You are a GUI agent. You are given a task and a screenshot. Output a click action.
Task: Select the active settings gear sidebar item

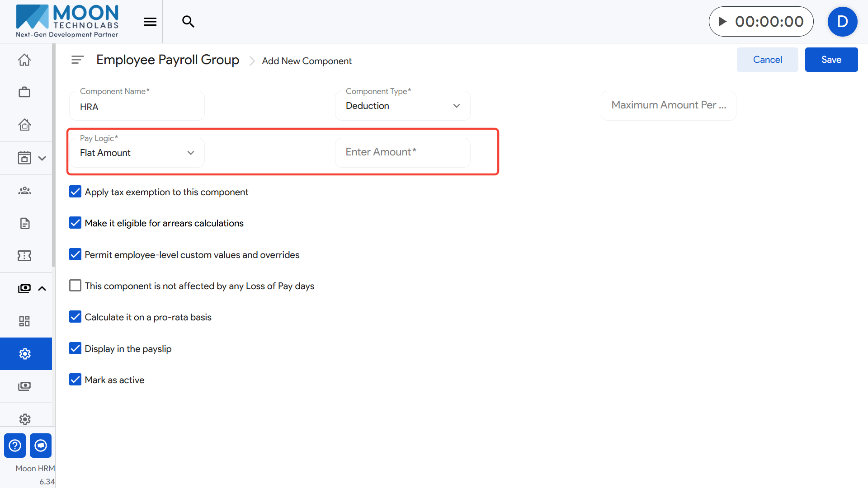coord(25,354)
